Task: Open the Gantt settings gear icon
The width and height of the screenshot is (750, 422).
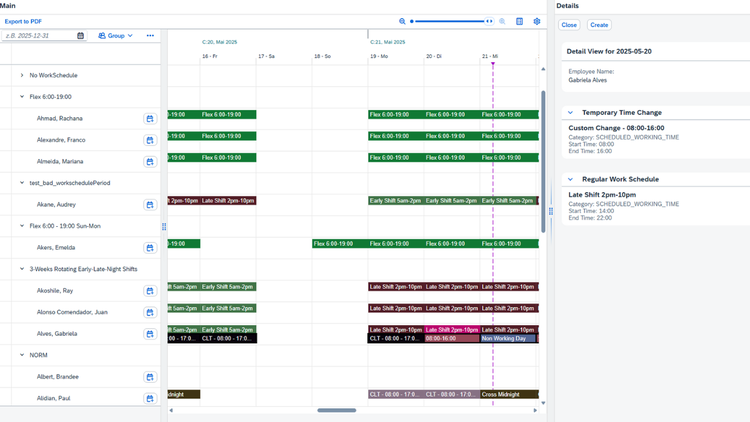Action: click(x=537, y=21)
